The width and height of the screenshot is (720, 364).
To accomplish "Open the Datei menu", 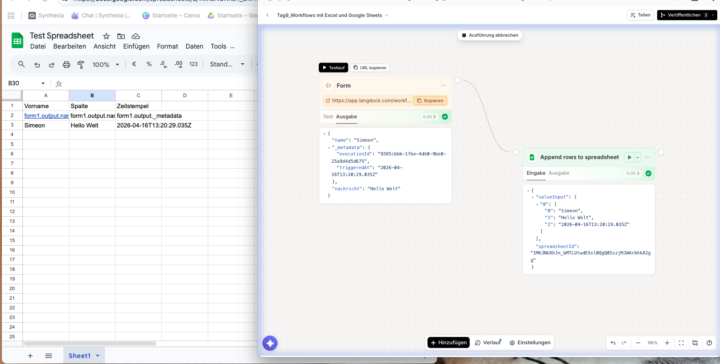I will (38, 46).
